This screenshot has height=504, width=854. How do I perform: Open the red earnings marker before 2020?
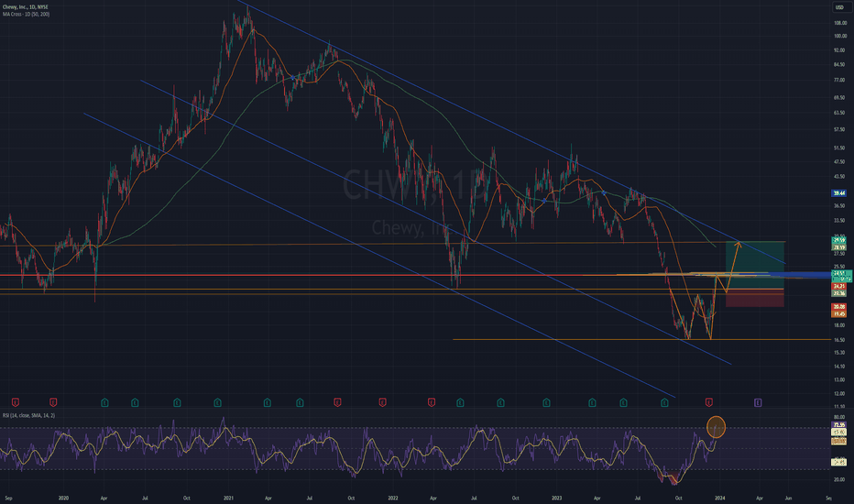pos(53,402)
